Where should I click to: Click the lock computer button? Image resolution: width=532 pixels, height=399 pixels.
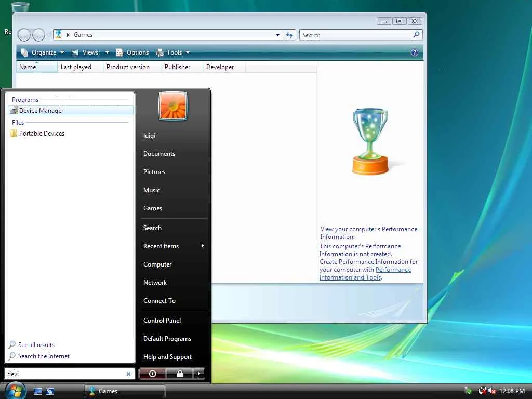coord(179,374)
